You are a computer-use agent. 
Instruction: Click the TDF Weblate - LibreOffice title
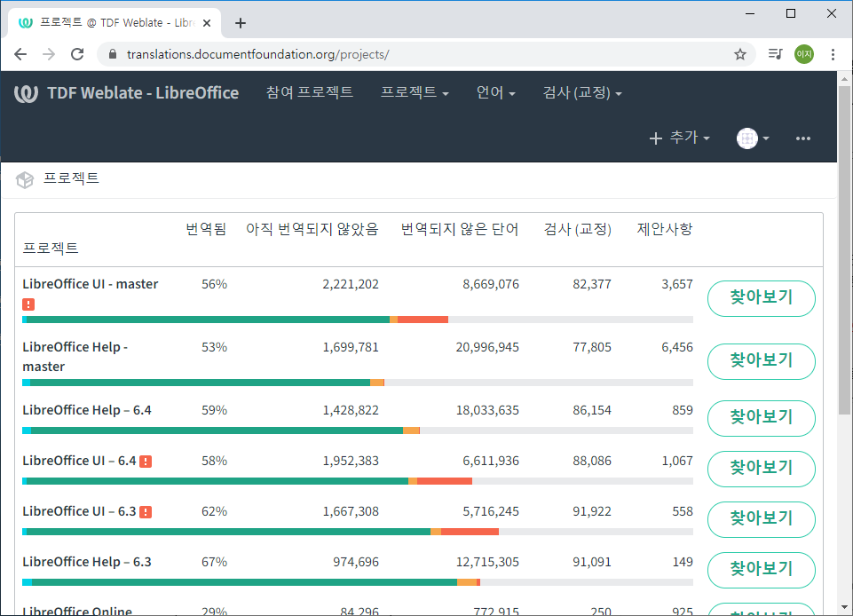143,93
